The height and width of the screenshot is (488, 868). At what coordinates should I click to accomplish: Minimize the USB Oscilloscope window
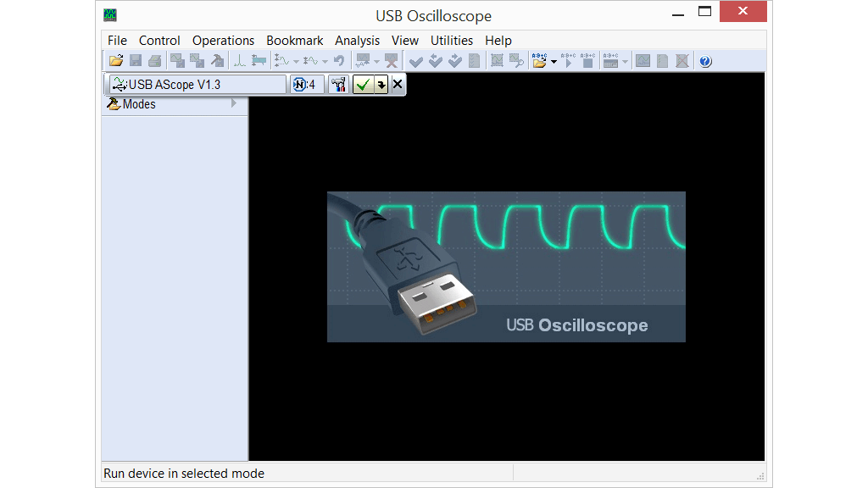pos(678,14)
